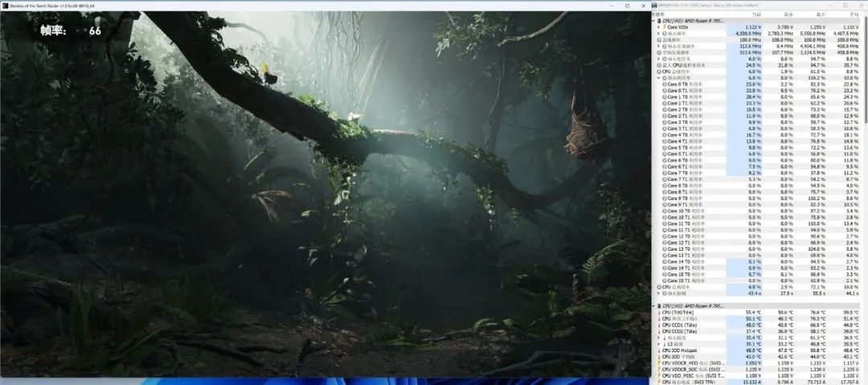868x385 pixels.
Task: Click the Core VIDs lightning bolt icon
Action: (665, 27)
